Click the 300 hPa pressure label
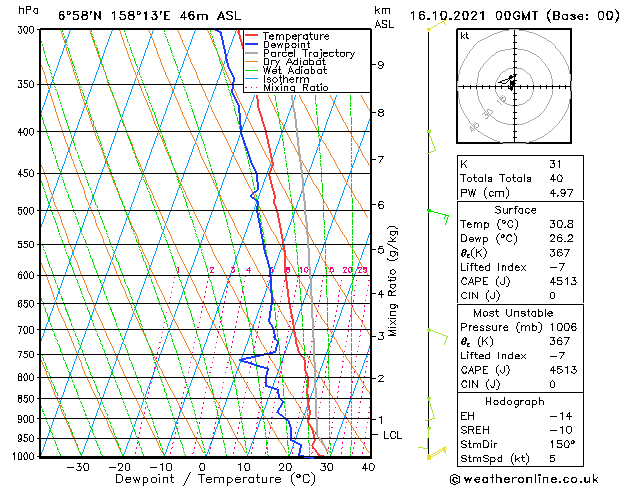This screenshot has height=486, width=629. [28, 30]
